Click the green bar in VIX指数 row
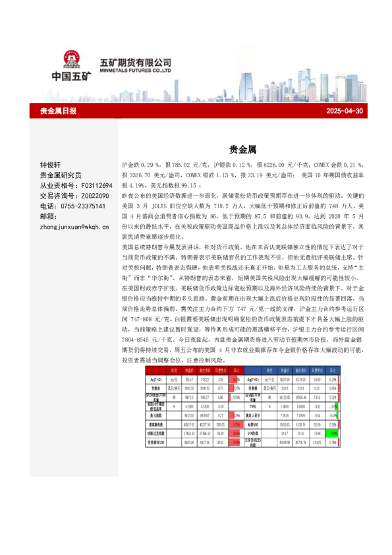Image resolution: width=392 pixels, height=555 pixels. click(333, 433)
